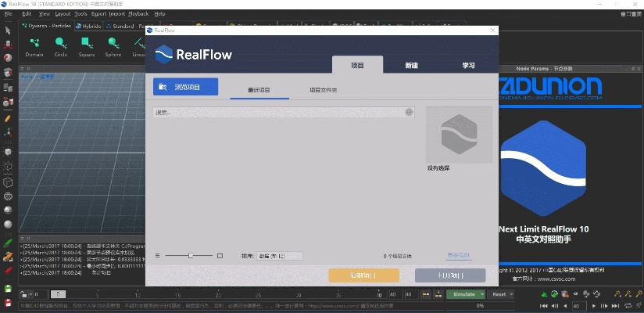Click the wireframe cube icon in left toolbar
Viewport: 644px width, 313px height.
coord(8,182)
